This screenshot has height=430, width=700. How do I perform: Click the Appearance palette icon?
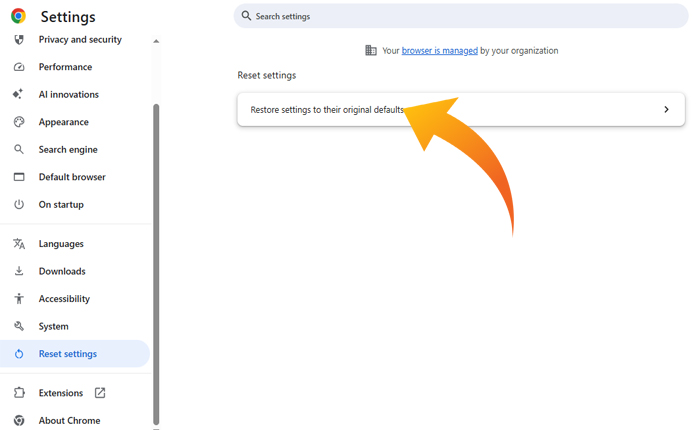point(18,122)
